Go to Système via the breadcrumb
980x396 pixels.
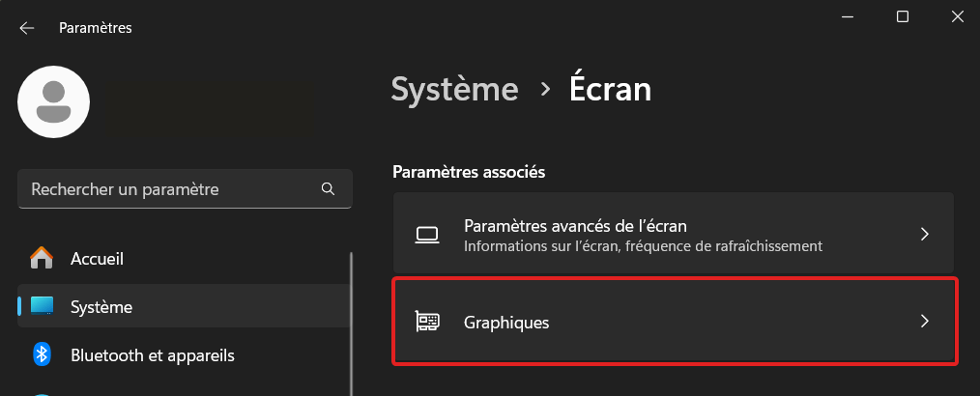click(454, 89)
